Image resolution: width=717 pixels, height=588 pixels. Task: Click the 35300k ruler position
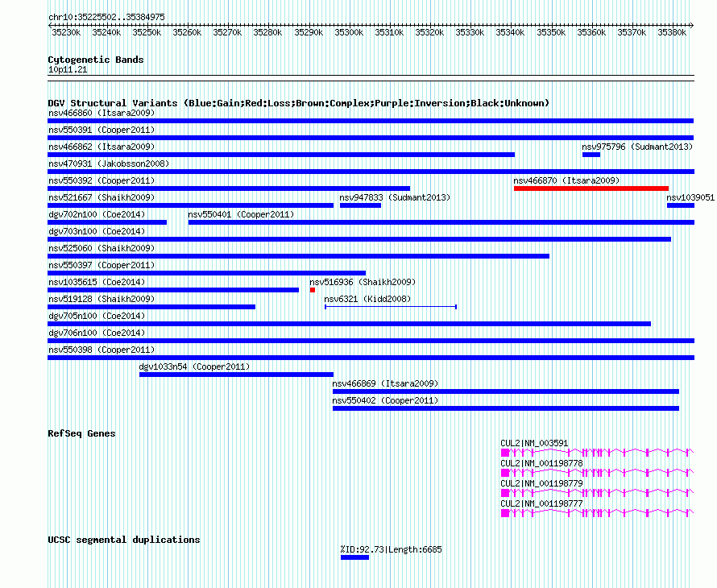tap(349, 32)
